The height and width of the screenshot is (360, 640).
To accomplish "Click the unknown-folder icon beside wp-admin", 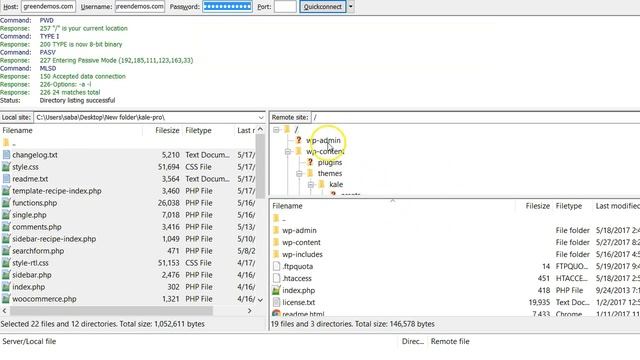I will [298, 140].
